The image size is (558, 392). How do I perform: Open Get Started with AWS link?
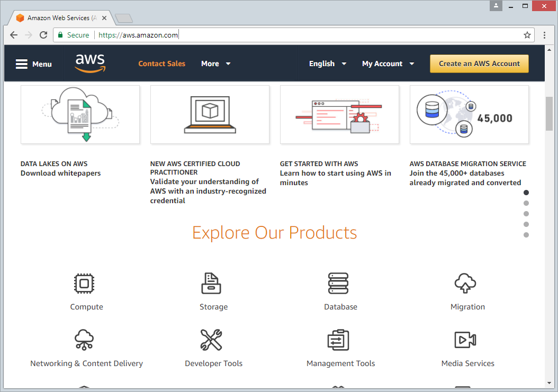[x=335, y=173]
